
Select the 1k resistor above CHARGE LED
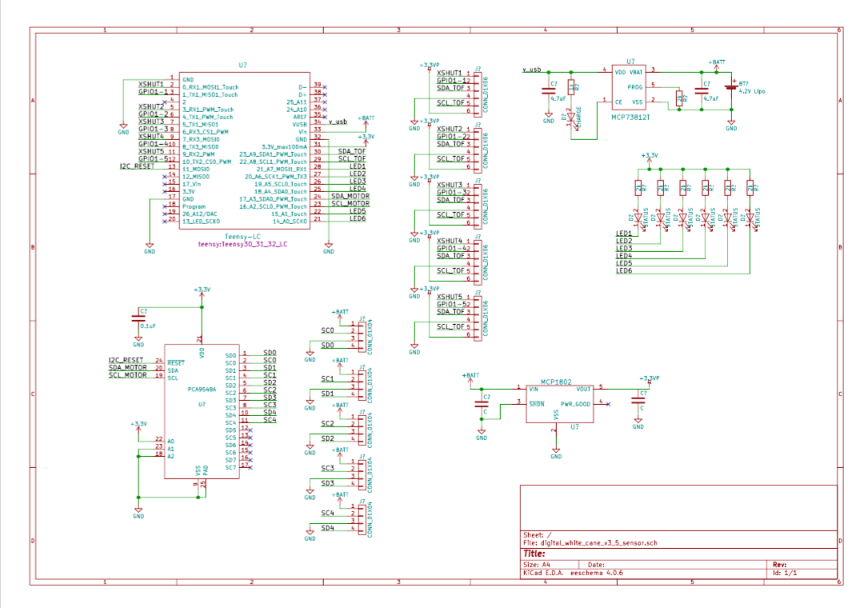point(570,87)
